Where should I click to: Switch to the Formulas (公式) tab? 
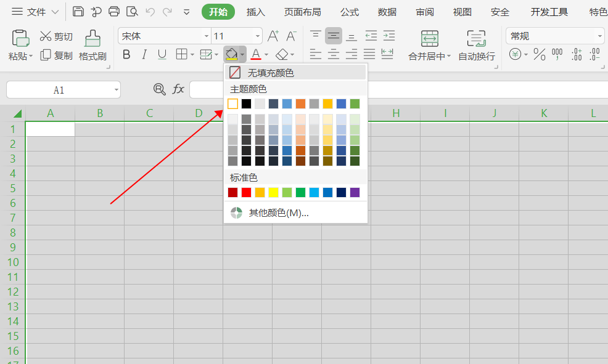[350, 12]
